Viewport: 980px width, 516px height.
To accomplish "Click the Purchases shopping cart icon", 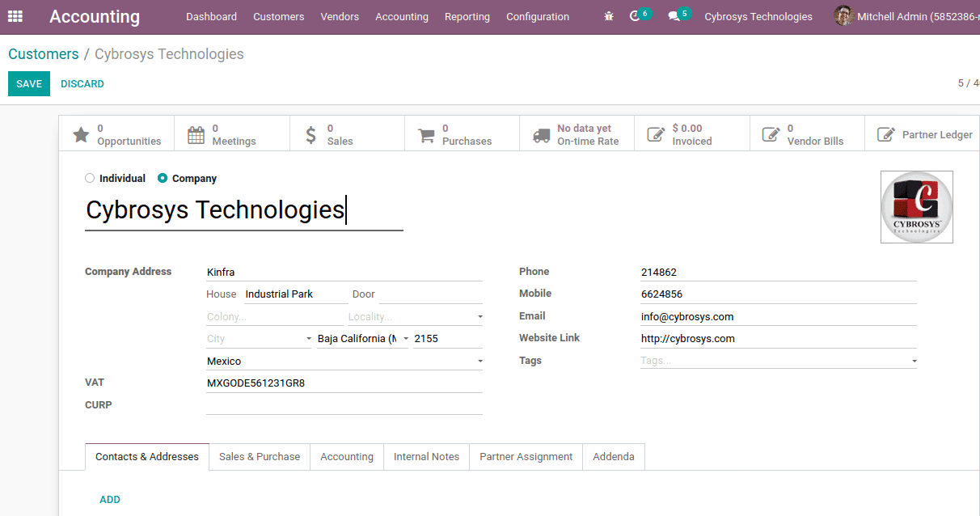I will (x=426, y=135).
